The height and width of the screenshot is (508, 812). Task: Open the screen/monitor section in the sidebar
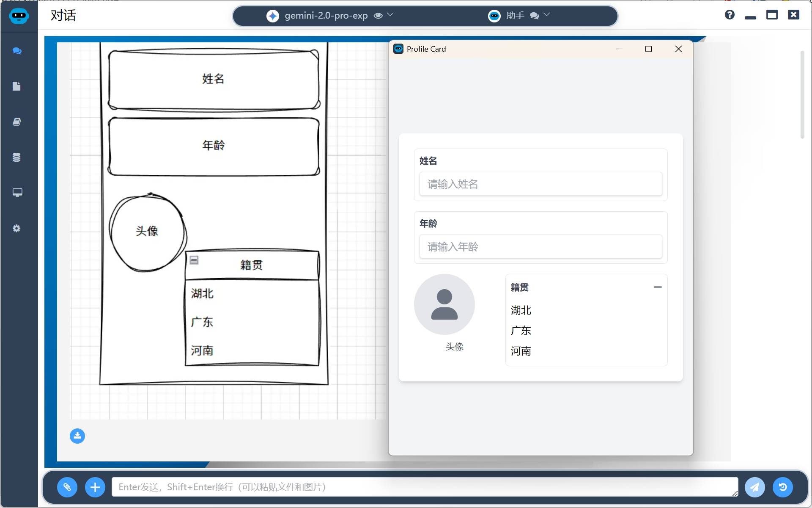tap(17, 193)
